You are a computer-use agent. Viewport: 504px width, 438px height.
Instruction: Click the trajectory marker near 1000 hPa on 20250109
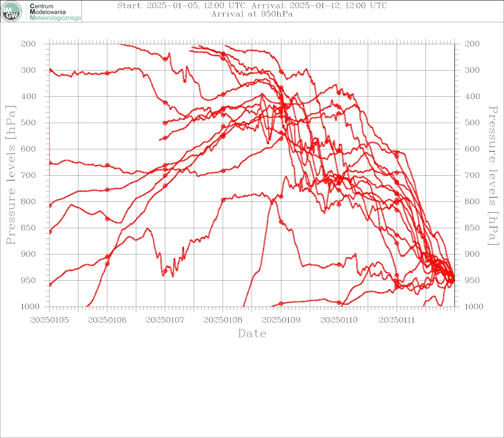pos(281,304)
